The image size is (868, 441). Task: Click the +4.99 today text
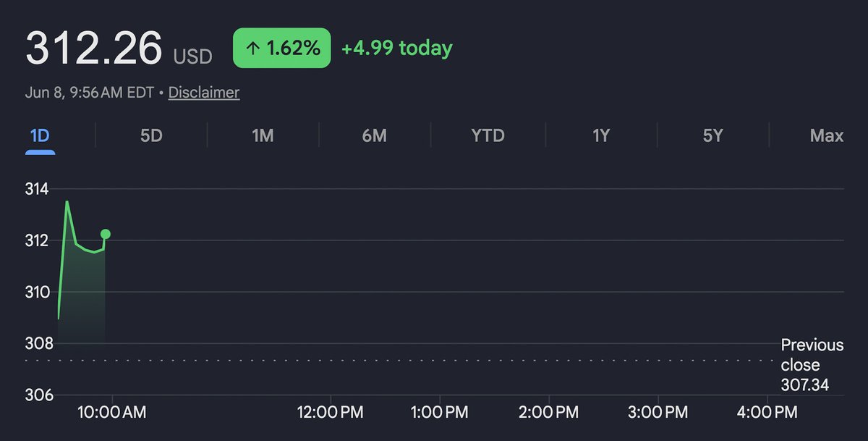click(396, 49)
